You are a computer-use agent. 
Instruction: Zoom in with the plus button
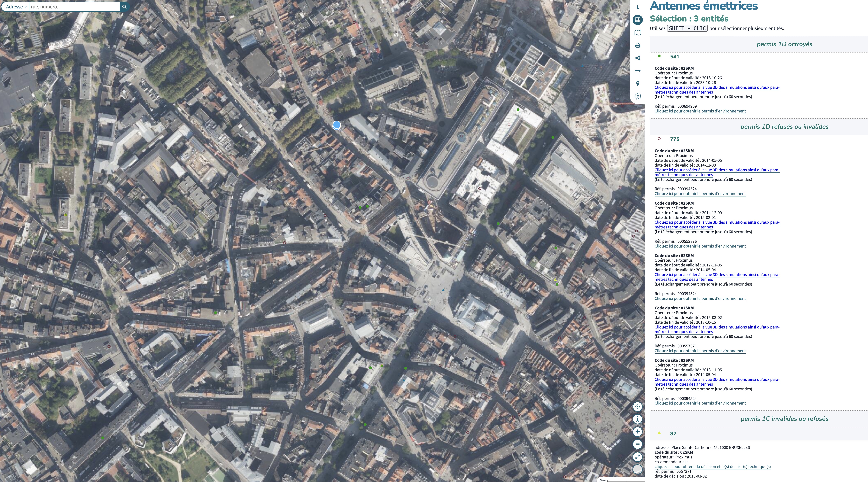tap(637, 432)
